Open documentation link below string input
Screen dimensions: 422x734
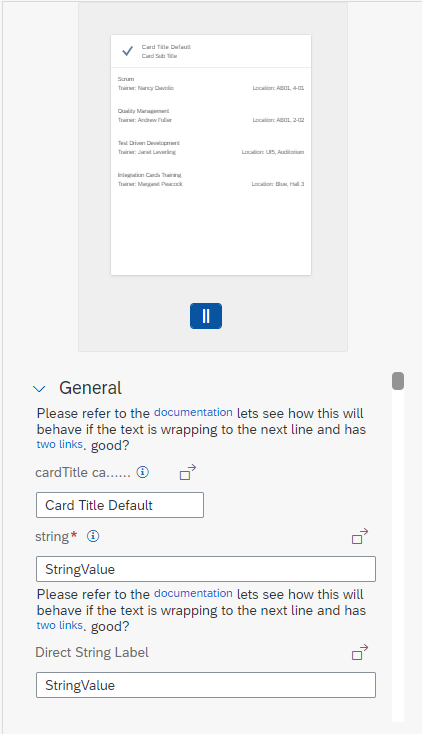click(193, 593)
